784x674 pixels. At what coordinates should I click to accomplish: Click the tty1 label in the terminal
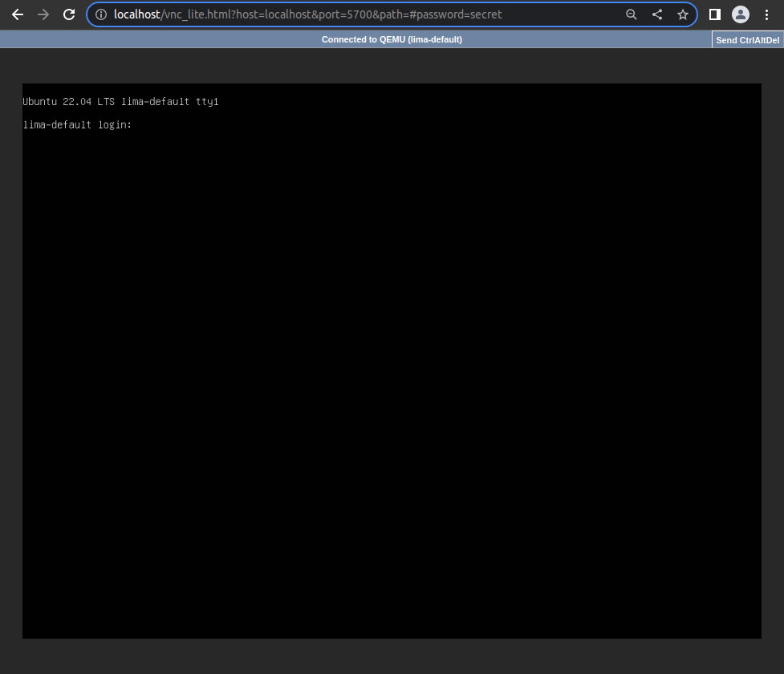(x=207, y=101)
